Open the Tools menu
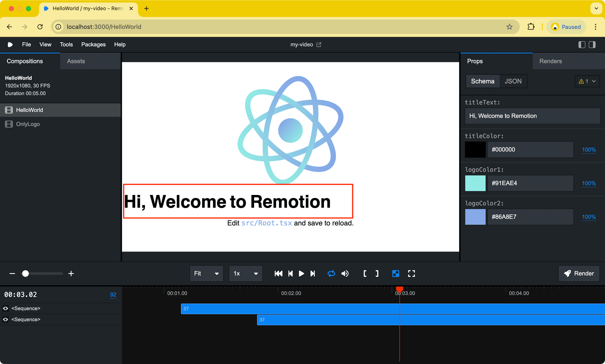 (66, 44)
